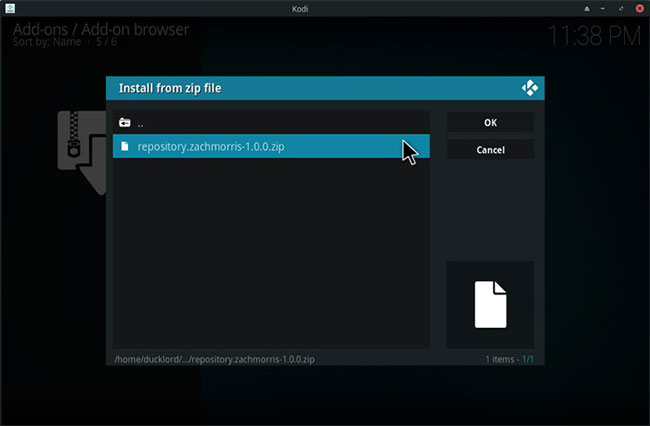
Task: Click the OK button
Action: coord(490,122)
